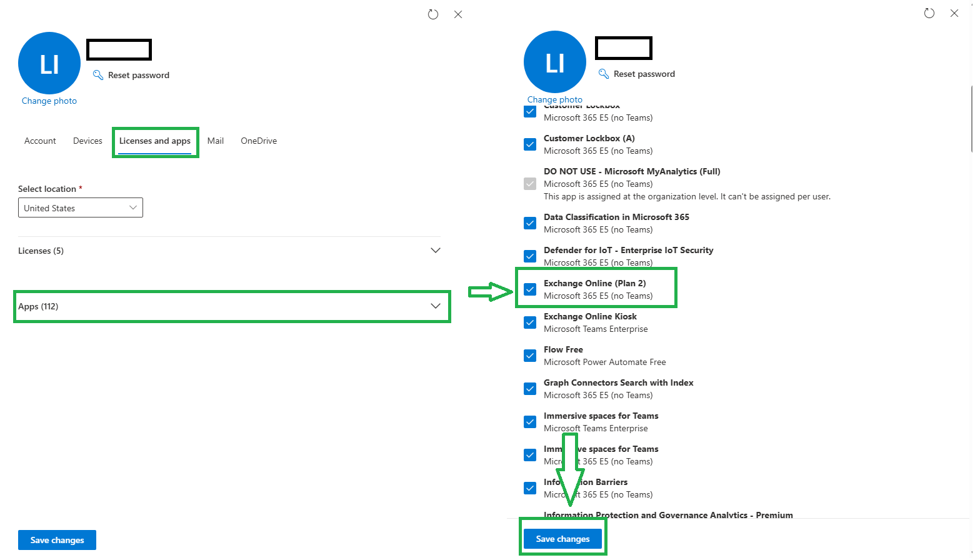The width and height of the screenshot is (980, 560).
Task: Click Change photo link in right panel
Action: tap(555, 99)
